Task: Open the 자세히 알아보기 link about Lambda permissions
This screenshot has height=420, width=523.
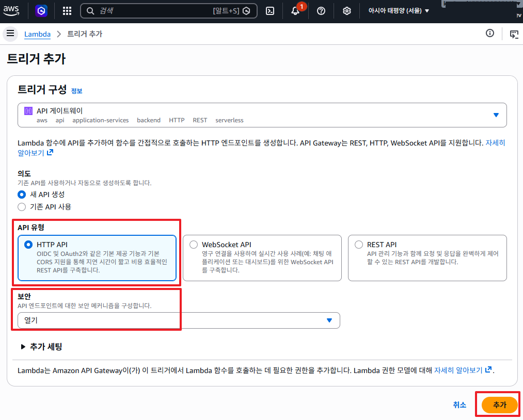Action: point(463,370)
